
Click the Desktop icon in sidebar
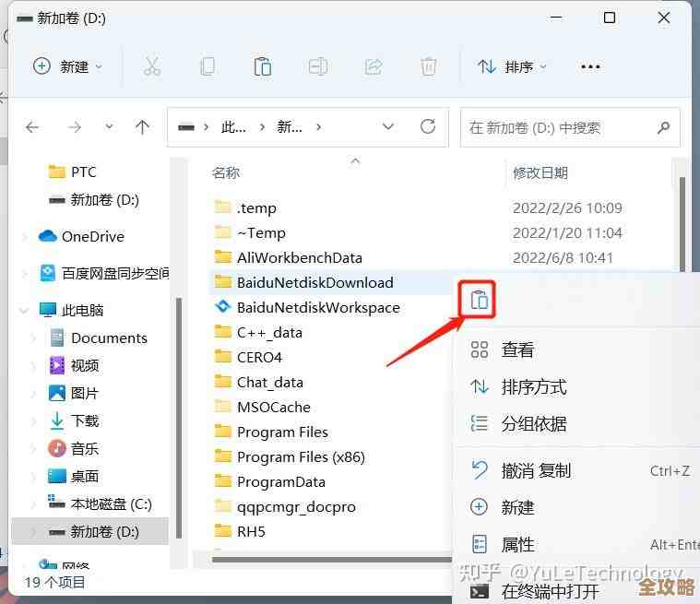[x=56, y=476]
